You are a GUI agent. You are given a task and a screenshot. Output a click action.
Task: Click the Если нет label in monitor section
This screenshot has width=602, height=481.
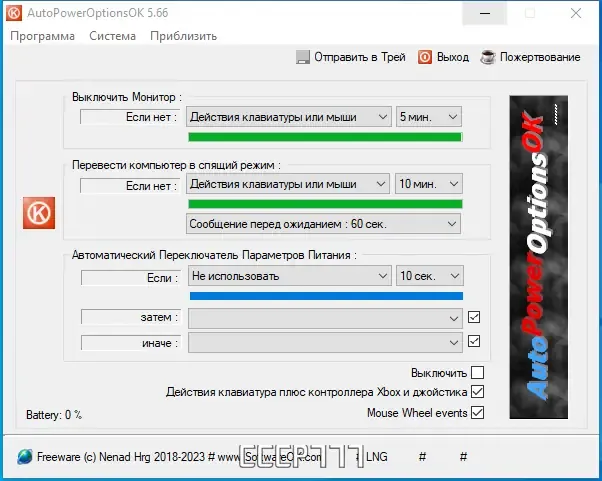130,117
